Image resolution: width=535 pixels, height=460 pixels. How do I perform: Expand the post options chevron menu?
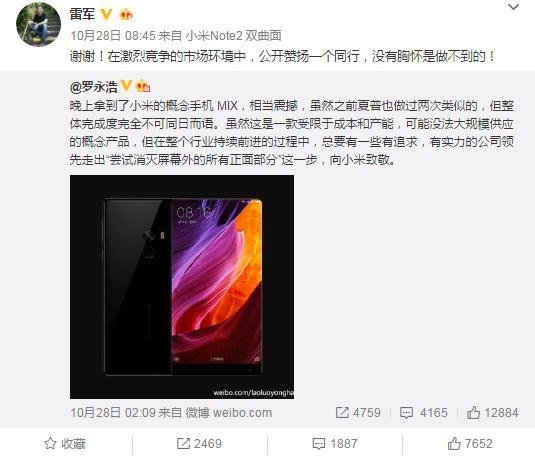click(x=514, y=7)
